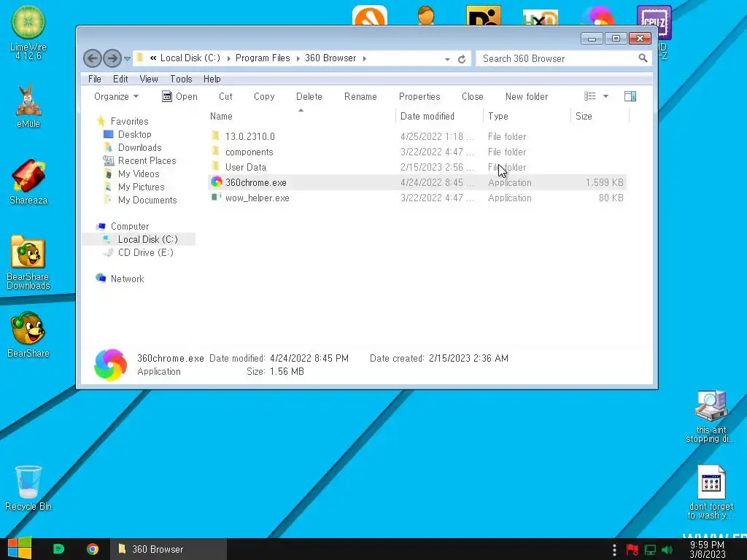Click Copy in the toolbar
Screen dimensions: 747x560
pyautogui.click(x=264, y=97)
